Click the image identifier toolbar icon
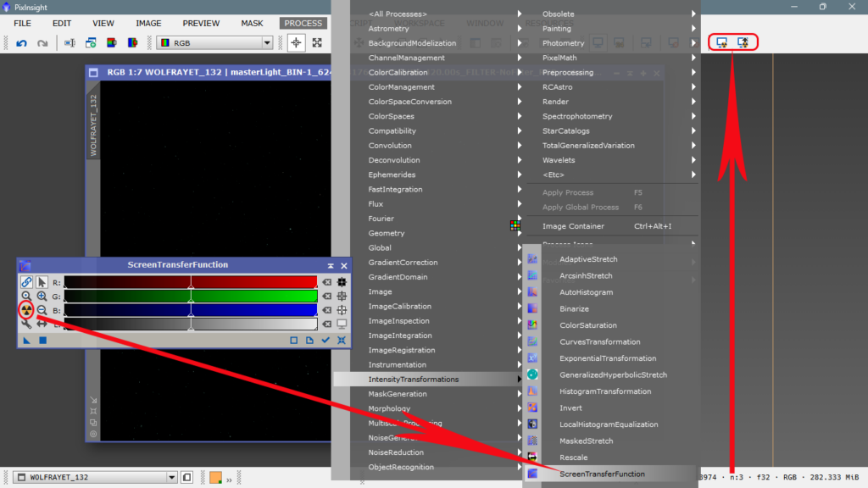The image size is (868, 488). (70, 43)
